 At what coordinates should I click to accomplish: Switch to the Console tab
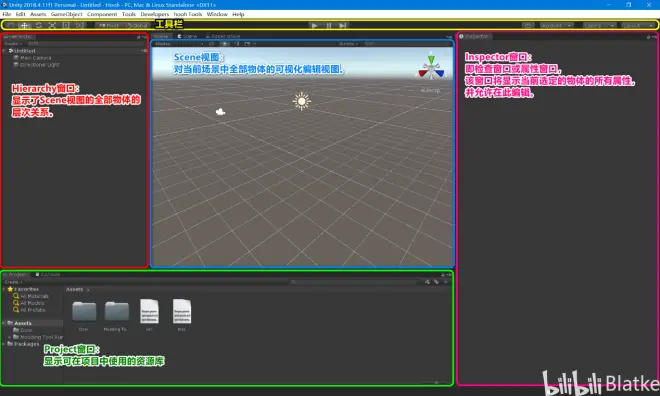pos(48,275)
